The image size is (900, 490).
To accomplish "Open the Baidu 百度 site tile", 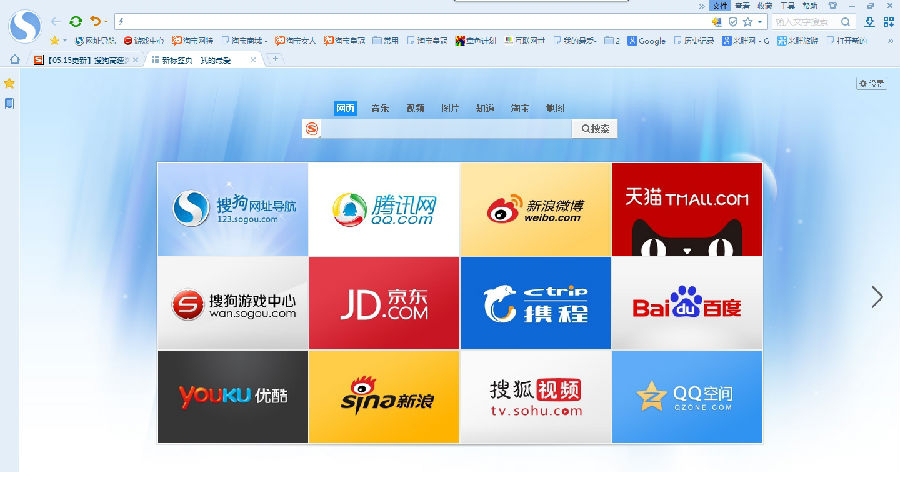I will point(686,303).
